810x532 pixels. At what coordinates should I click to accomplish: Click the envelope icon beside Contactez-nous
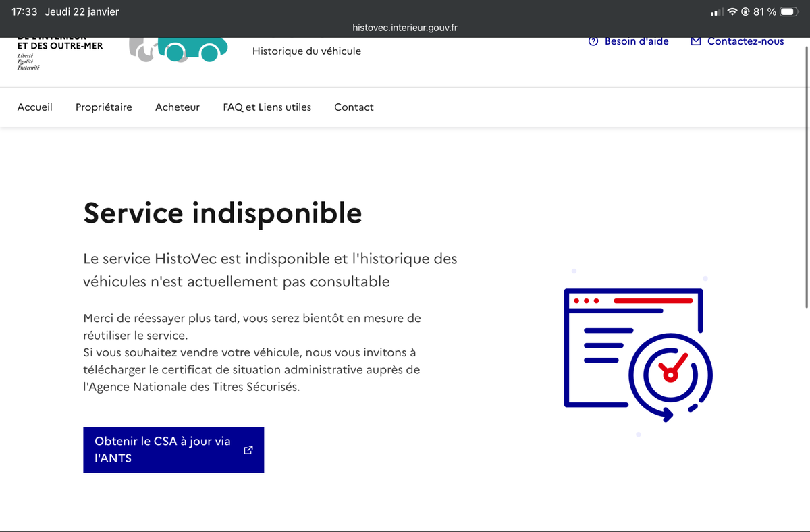point(696,42)
